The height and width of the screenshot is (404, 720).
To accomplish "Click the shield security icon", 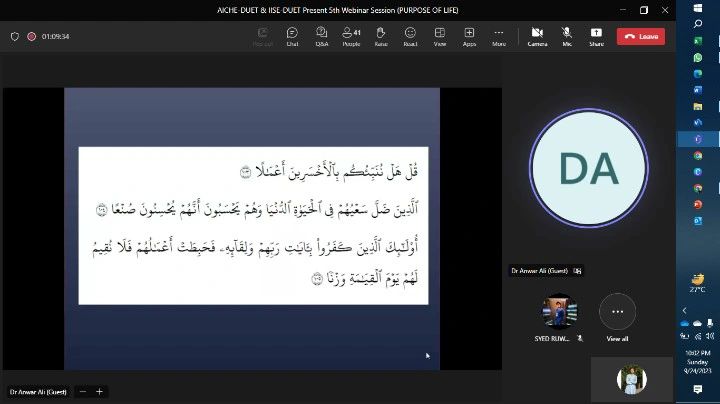I will tap(15, 36).
